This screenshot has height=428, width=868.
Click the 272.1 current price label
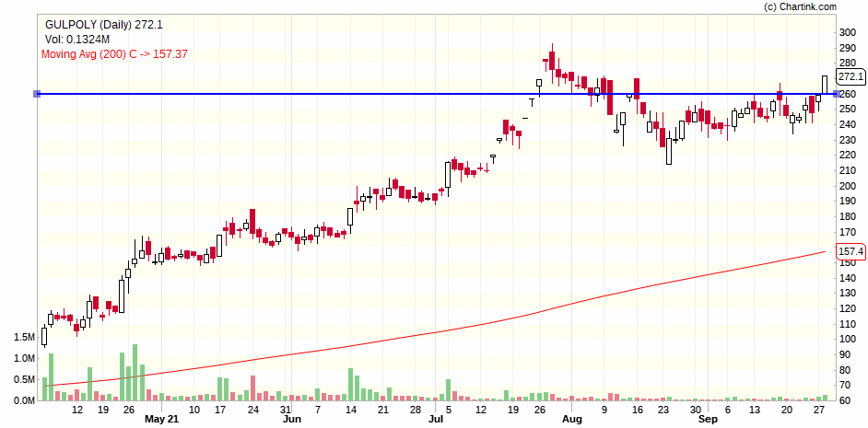pos(850,76)
